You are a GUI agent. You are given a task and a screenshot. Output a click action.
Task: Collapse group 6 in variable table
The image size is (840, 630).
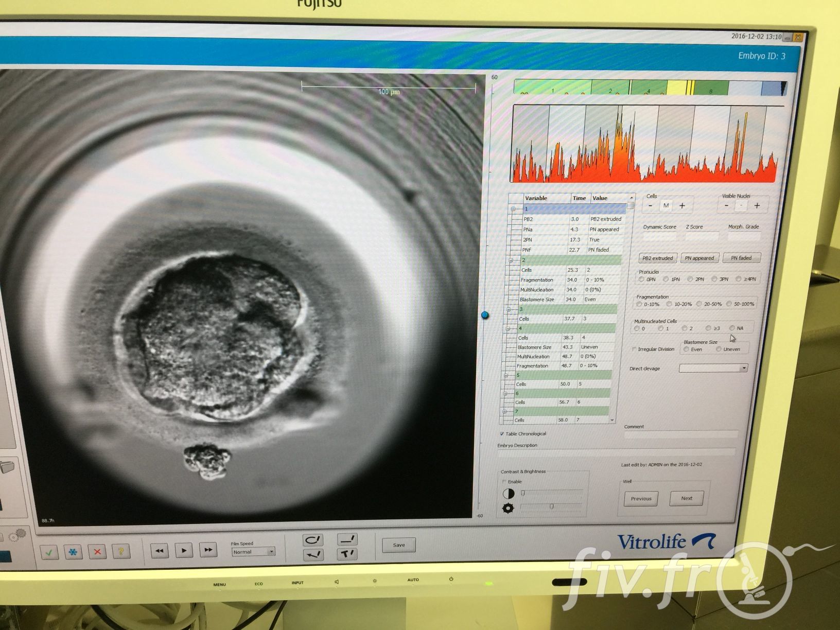(505, 393)
